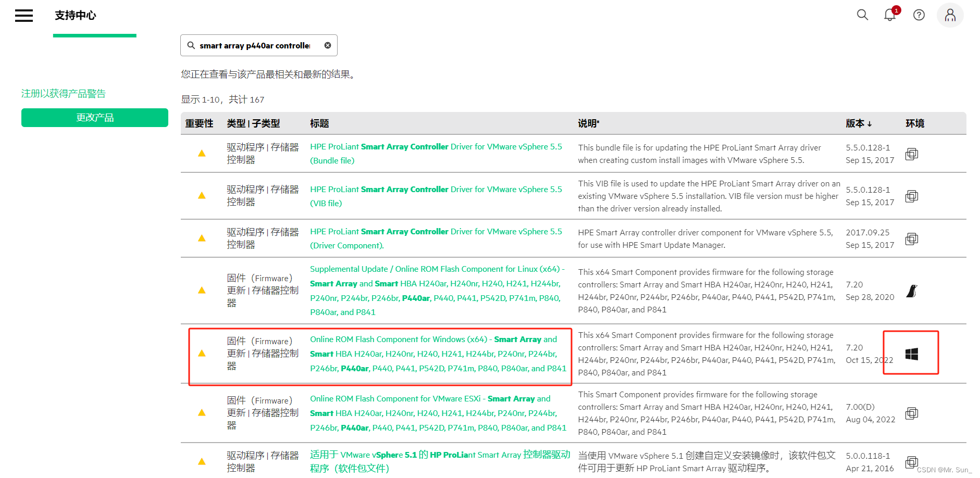
Task: Open vSphere 5.5 VIB file driver link
Action: pyautogui.click(x=436, y=196)
